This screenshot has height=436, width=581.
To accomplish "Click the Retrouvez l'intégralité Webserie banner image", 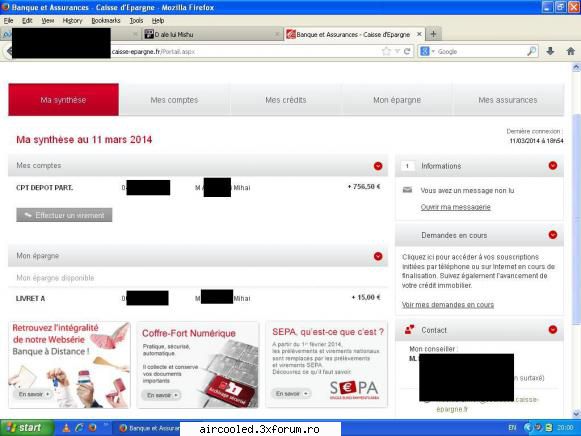I will (69, 365).
